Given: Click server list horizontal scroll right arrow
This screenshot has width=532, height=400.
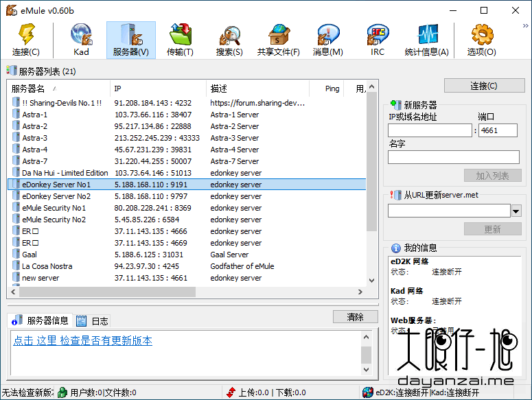Looking at the screenshot, I should pyautogui.click(x=360, y=292).
